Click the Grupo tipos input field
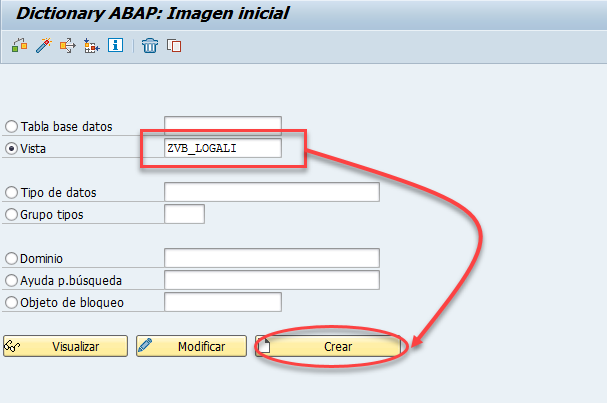The height and width of the screenshot is (403, 607). click(184, 214)
